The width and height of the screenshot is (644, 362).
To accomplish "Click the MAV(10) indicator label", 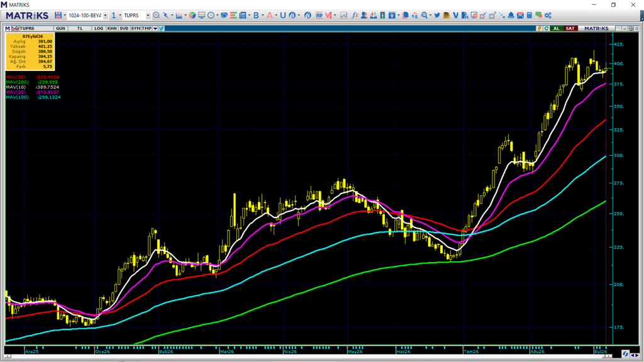I will click(16, 87).
